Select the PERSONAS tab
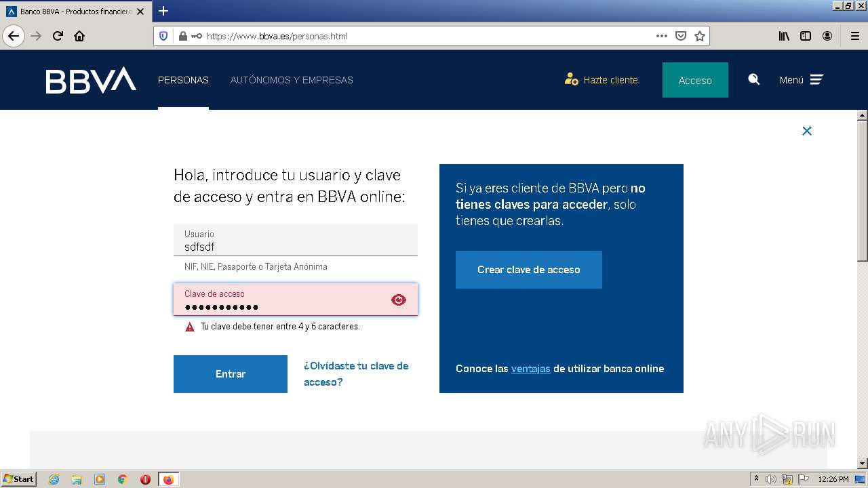868x488 pixels. pyautogui.click(x=183, y=80)
